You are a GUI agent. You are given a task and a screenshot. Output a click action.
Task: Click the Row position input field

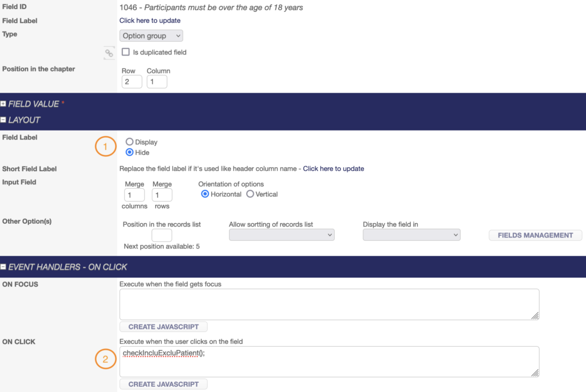tap(132, 82)
